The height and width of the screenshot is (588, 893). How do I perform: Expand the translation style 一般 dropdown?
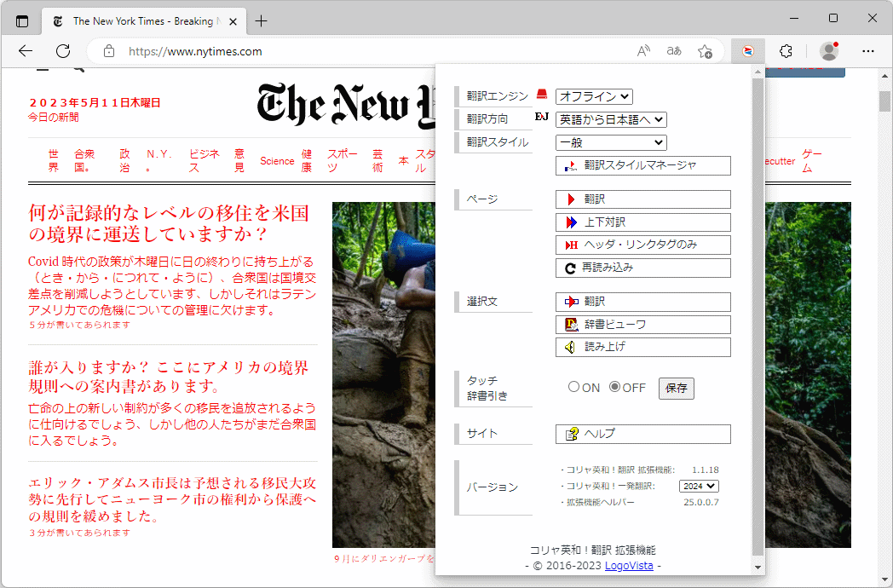pos(611,142)
